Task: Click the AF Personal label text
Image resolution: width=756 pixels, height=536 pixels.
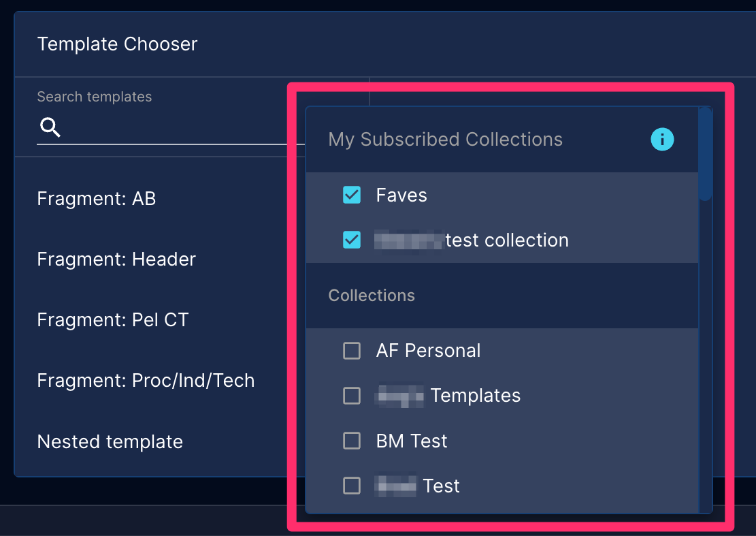Action: point(428,351)
